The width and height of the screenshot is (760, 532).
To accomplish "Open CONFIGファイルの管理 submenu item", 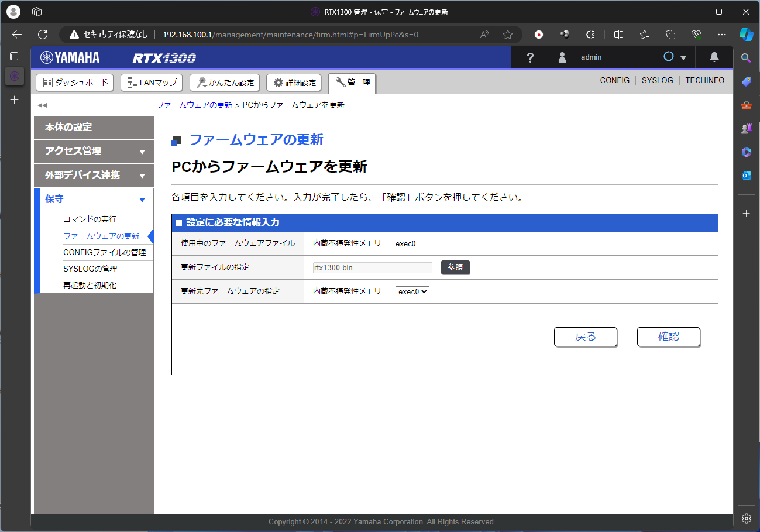I will 104,252.
